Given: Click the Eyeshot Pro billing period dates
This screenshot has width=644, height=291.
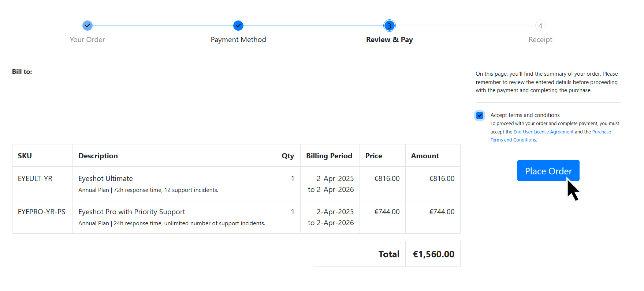Looking at the screenshot, I should click(x=331, y=217).
